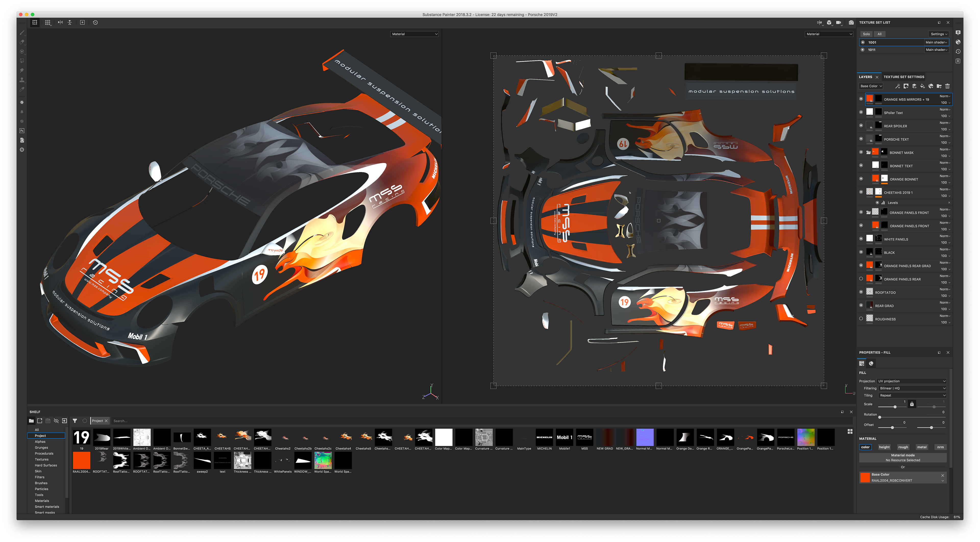
Task: Select the Grunges shelf category
Action: pos(41,447)
